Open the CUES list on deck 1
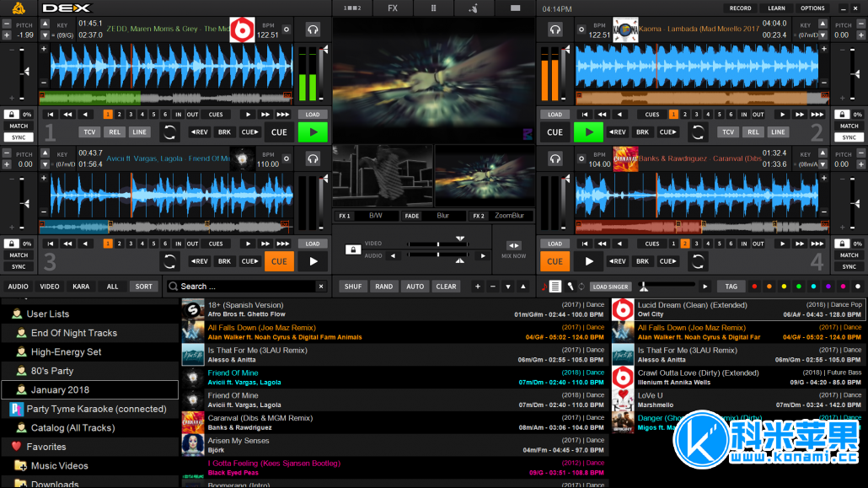 [216, 115]
